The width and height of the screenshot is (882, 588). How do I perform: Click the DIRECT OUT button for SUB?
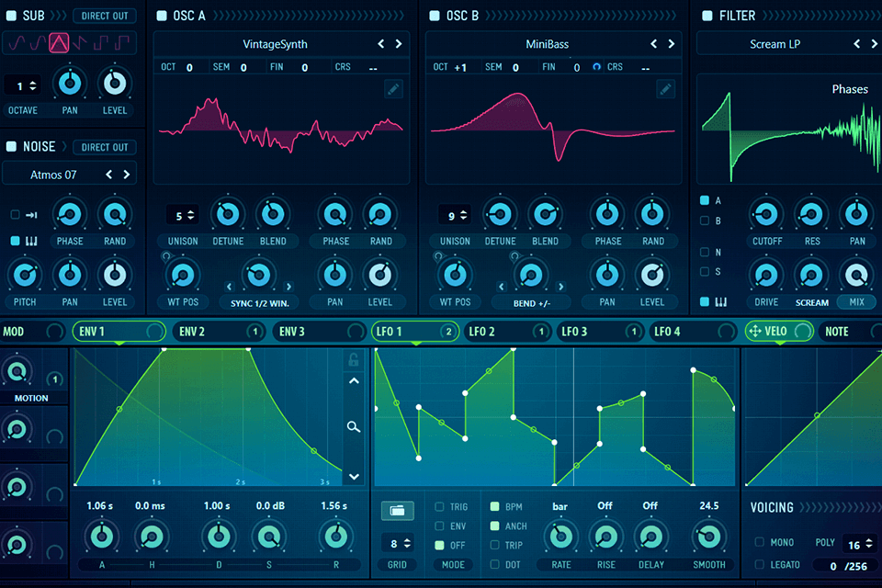[107, 15]
